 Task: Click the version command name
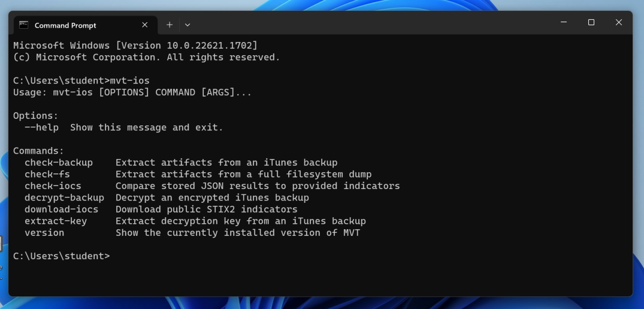coord(44,233)
